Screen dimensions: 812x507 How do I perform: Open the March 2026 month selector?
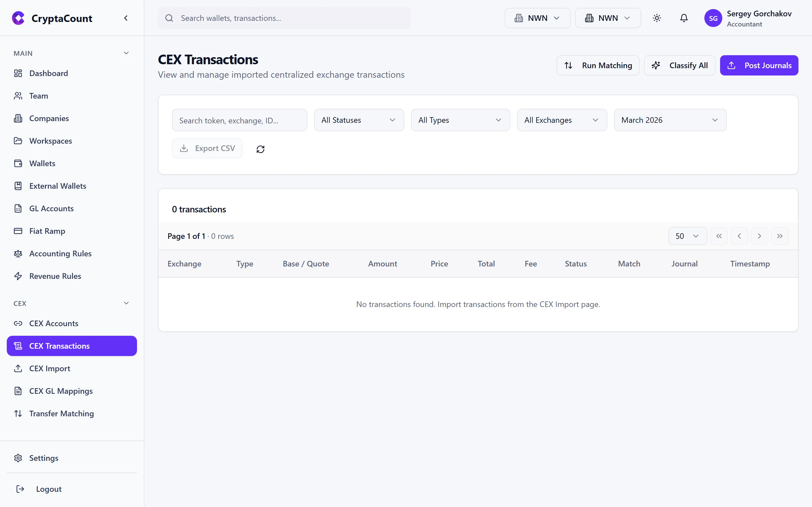[x=670, y=120]
